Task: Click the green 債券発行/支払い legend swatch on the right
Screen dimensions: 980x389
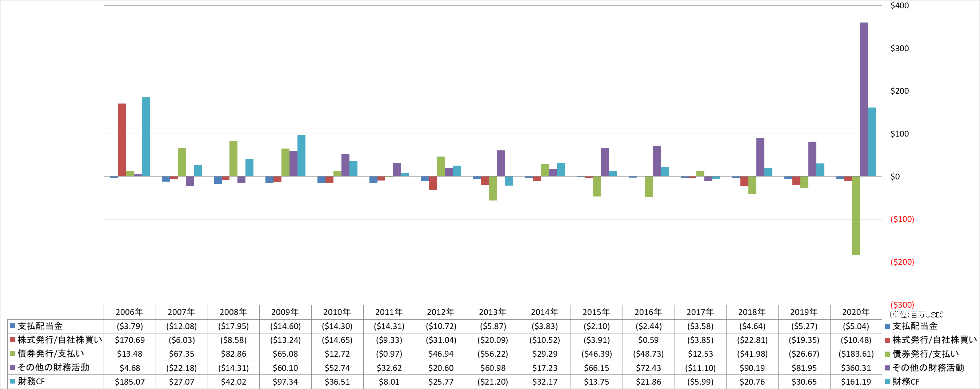Action: click(887, 354)
